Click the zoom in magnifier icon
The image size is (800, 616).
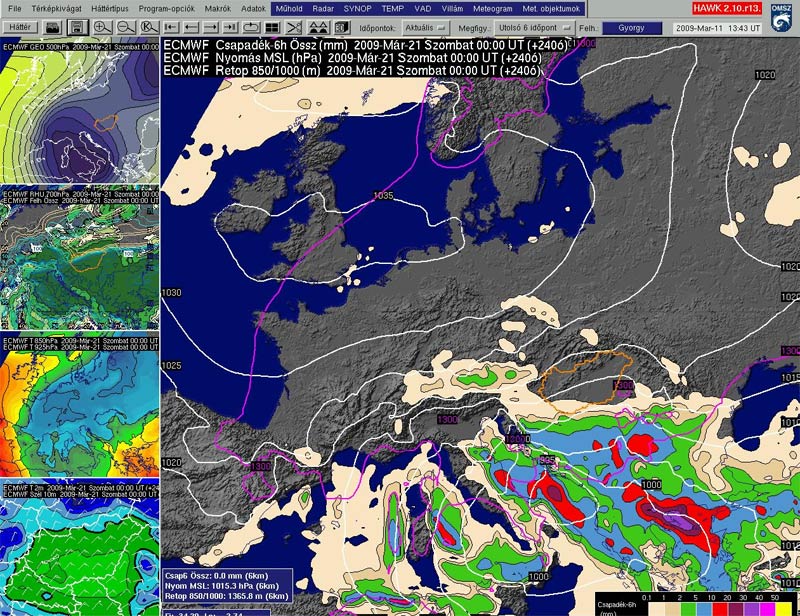pos(104,27)
